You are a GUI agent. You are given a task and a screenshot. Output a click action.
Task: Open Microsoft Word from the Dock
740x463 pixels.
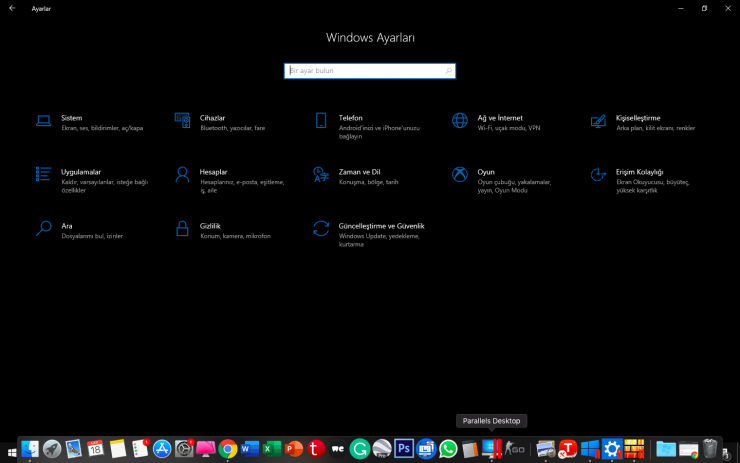[x=250, y=449]
